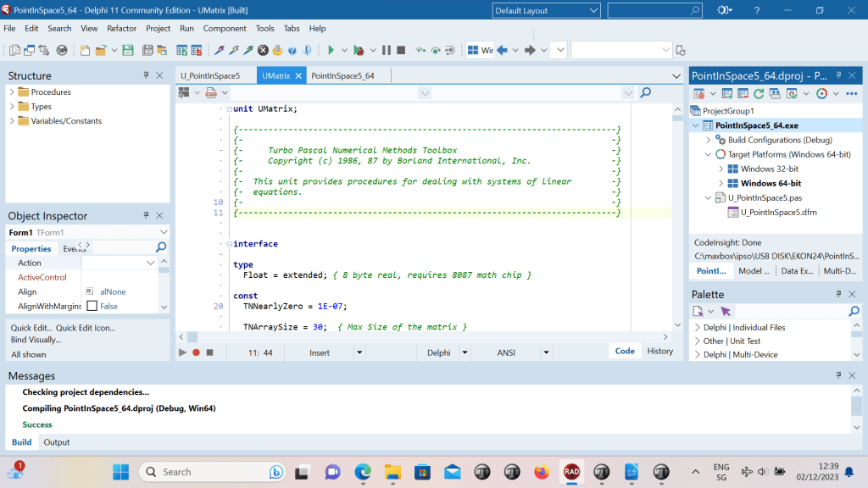The height and width of the screenshot is (488, 868).
Task: Open the Action property dropdown
Action: click(151, 263)
